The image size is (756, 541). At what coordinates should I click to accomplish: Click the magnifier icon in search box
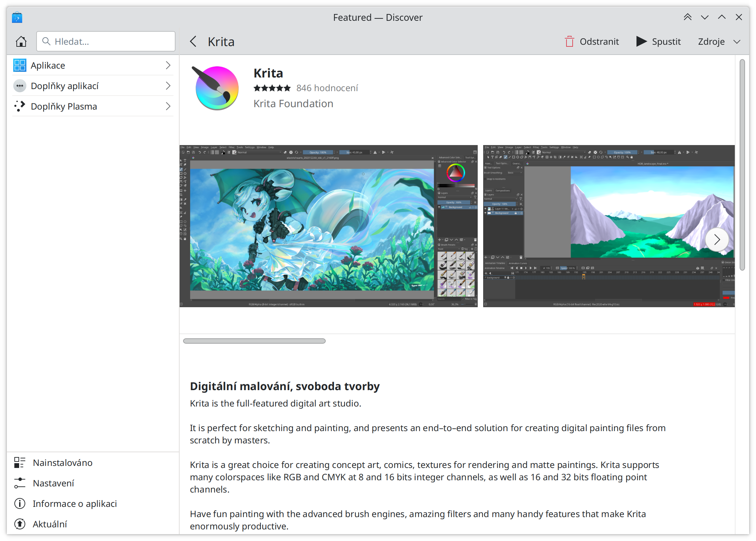tap(46, 41)
